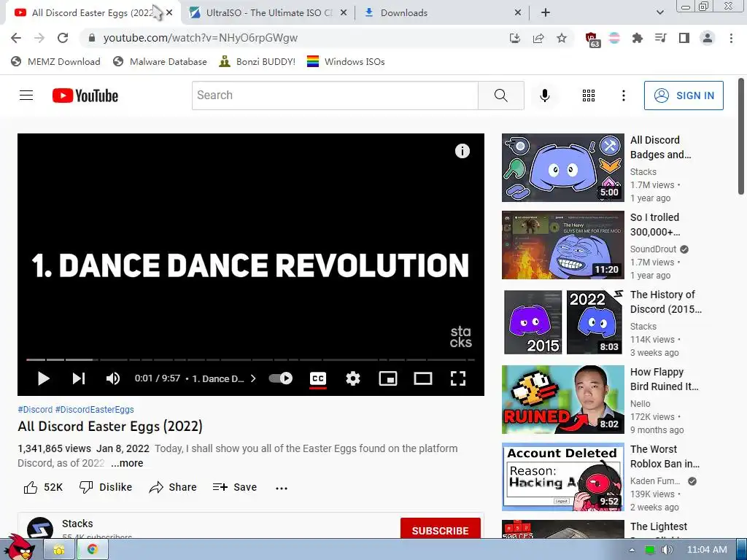The image size is (747, 560).
Task: Open the Bonzi BUDDY! bookmark
Action: tap(258, 61)
